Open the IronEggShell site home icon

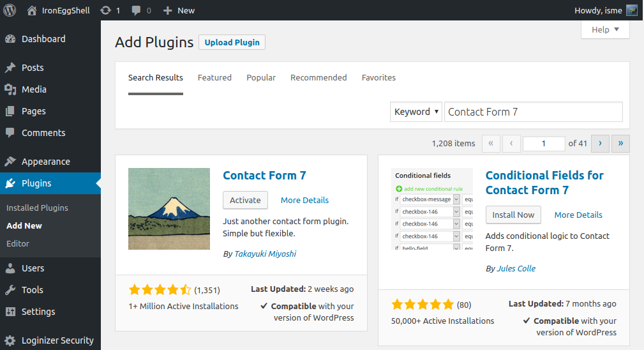pos(32,10)
